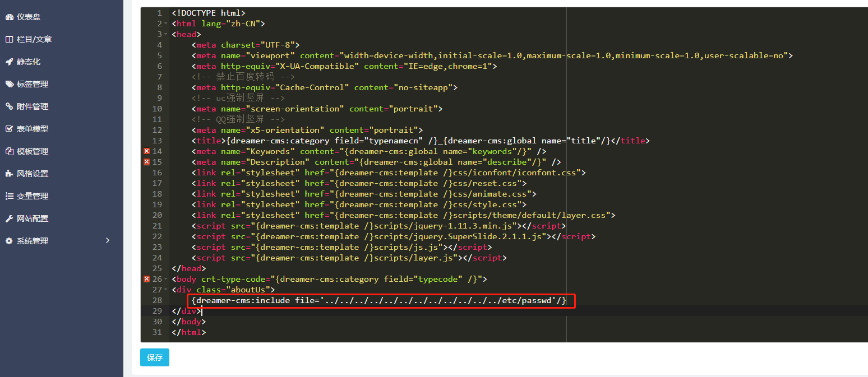Click the DOCTYPE declaration line
868x377 pixels.
coord(209,13)
